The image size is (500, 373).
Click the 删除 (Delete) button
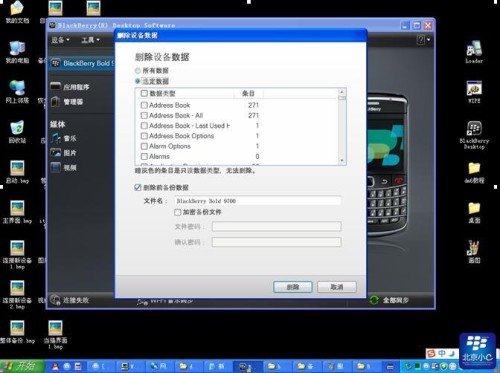[293, 287]
